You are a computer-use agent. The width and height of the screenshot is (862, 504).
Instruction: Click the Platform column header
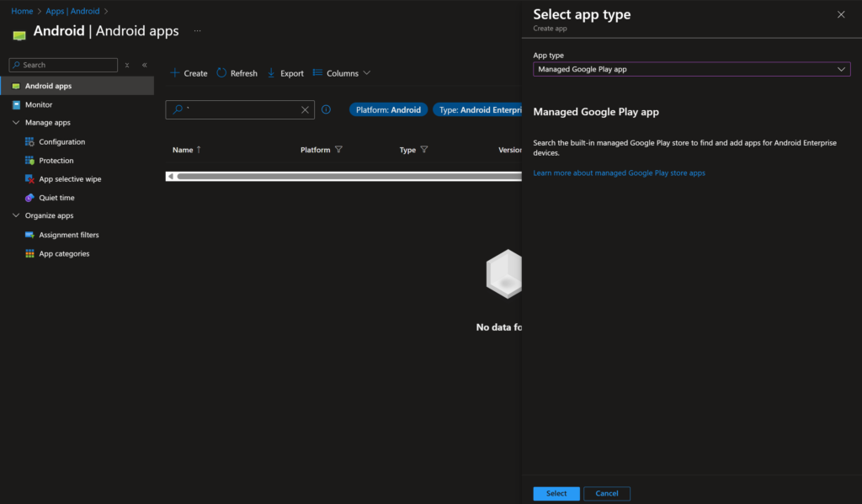315,150
